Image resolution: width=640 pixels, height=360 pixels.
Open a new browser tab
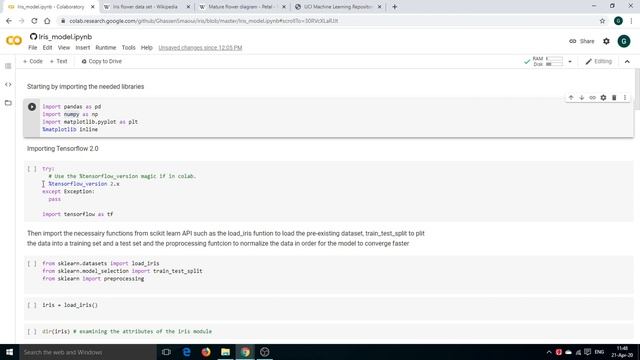click(394, 7)
